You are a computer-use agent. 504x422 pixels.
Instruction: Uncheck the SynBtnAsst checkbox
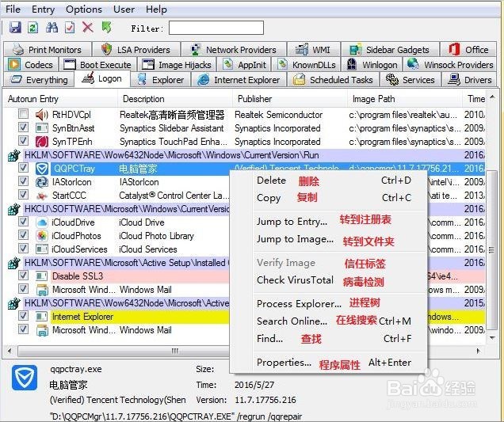pos(23,127)
